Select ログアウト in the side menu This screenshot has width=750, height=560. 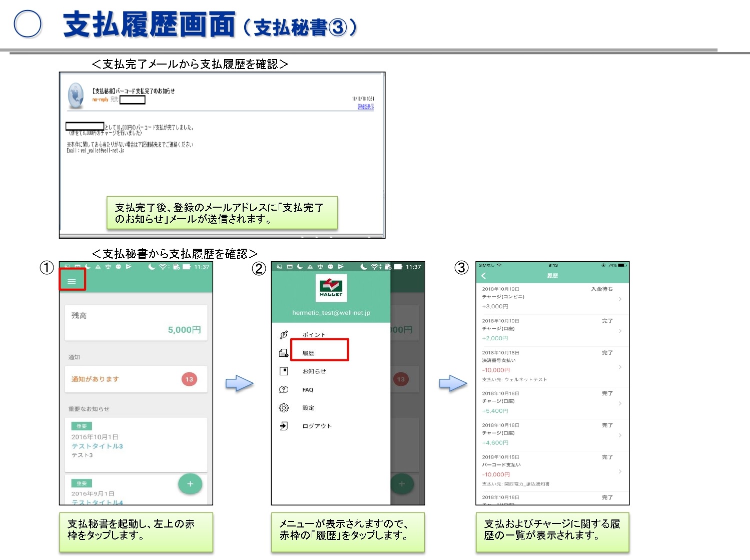317,426
